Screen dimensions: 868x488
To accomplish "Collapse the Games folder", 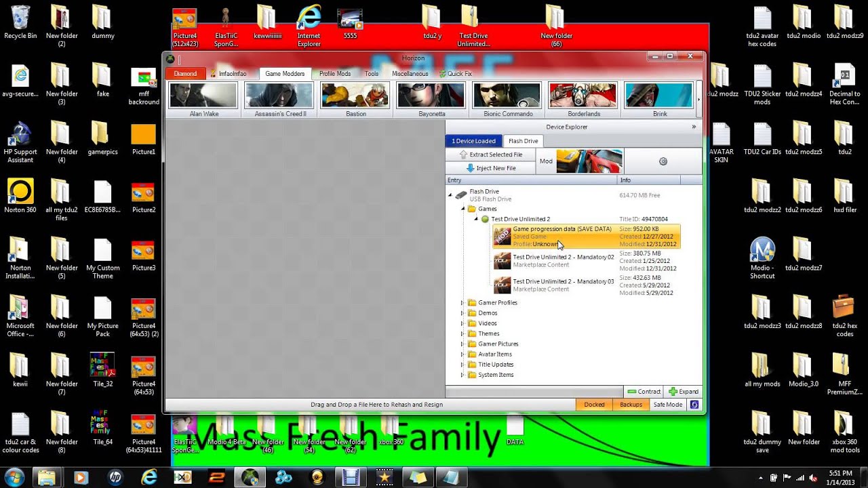I will tap(463, 209).
